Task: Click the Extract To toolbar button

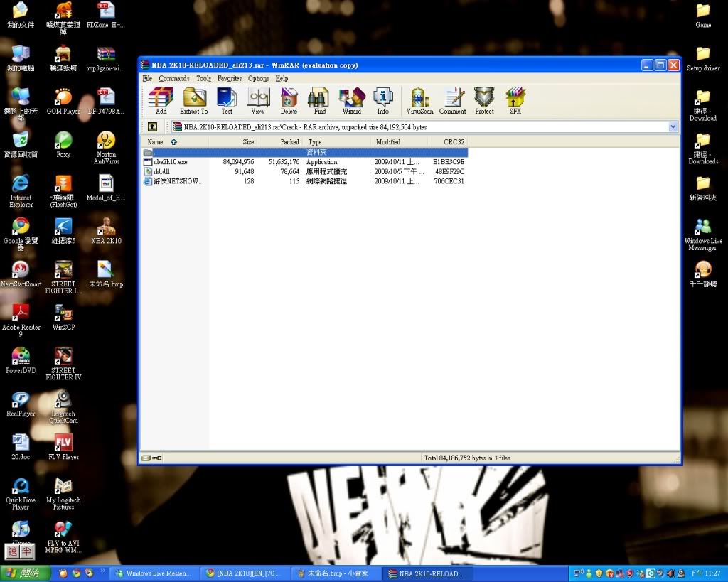Action: 193,100
